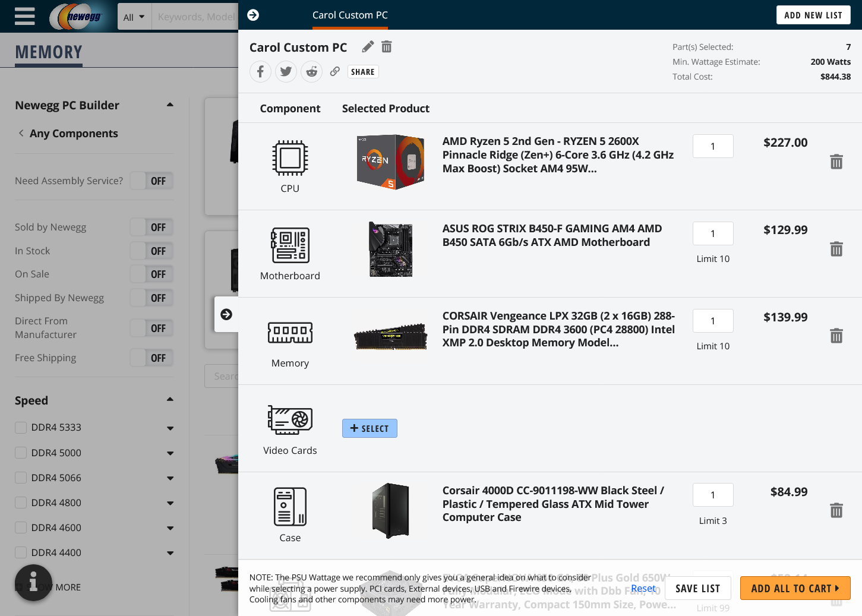Copy the build link via chain icon
862x616 pixels.
(335, 71)
